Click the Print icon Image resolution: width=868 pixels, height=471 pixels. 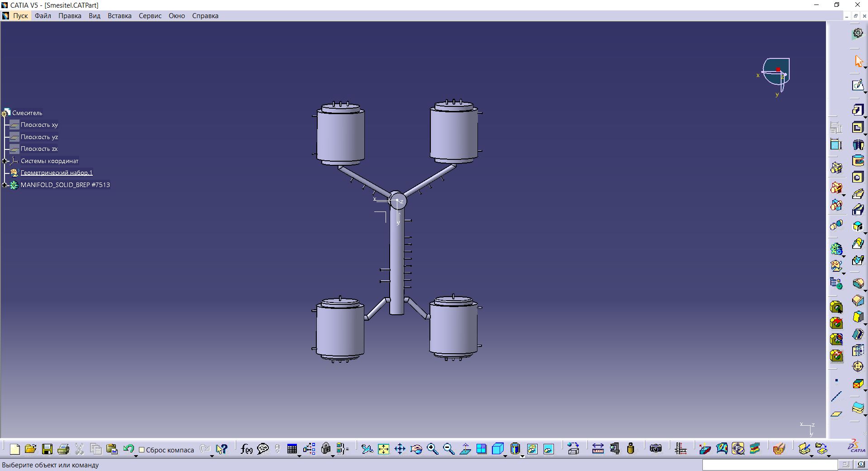coord(63,449)
